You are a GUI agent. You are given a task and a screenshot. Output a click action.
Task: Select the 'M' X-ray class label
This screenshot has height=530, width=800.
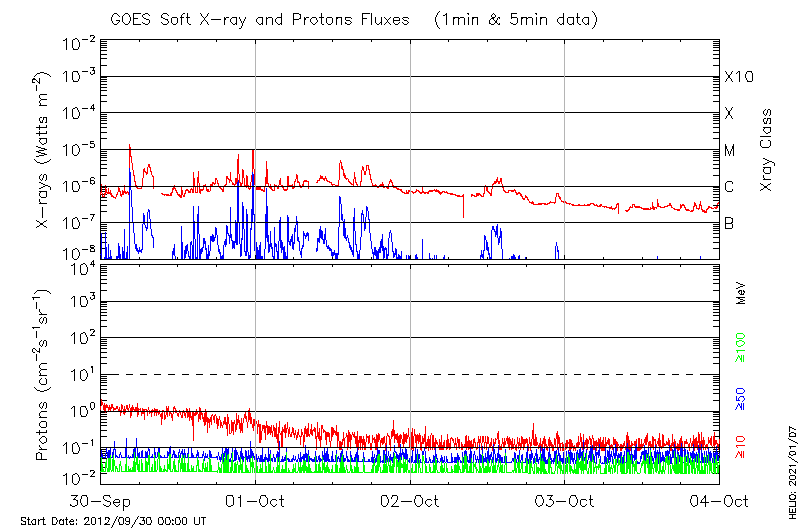click(730, 151)
